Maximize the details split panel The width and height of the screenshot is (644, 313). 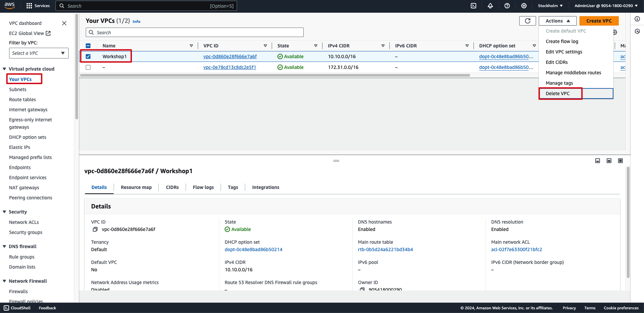point(620,161)
